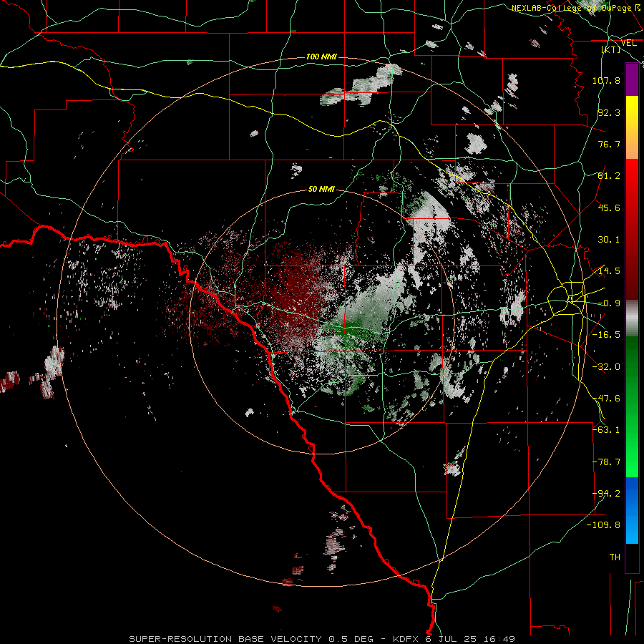Click the 14.5 legend value
Screen dimensions: 644x644
coord(609,271)
